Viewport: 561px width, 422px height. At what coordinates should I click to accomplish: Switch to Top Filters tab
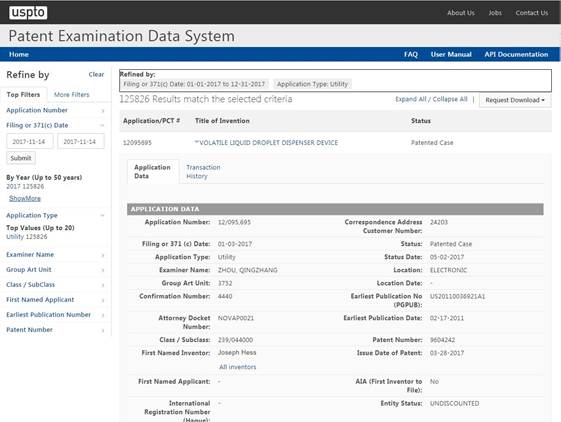click(x=23, y=95)
